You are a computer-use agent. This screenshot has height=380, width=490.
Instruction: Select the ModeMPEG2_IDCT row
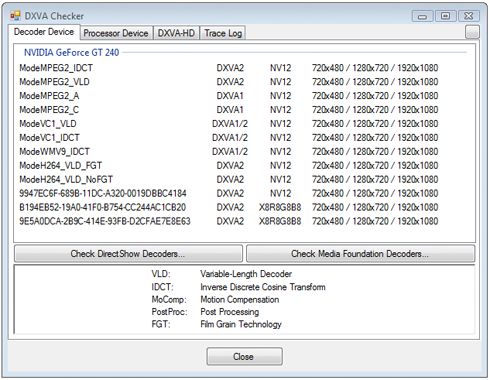click(229, 68)
